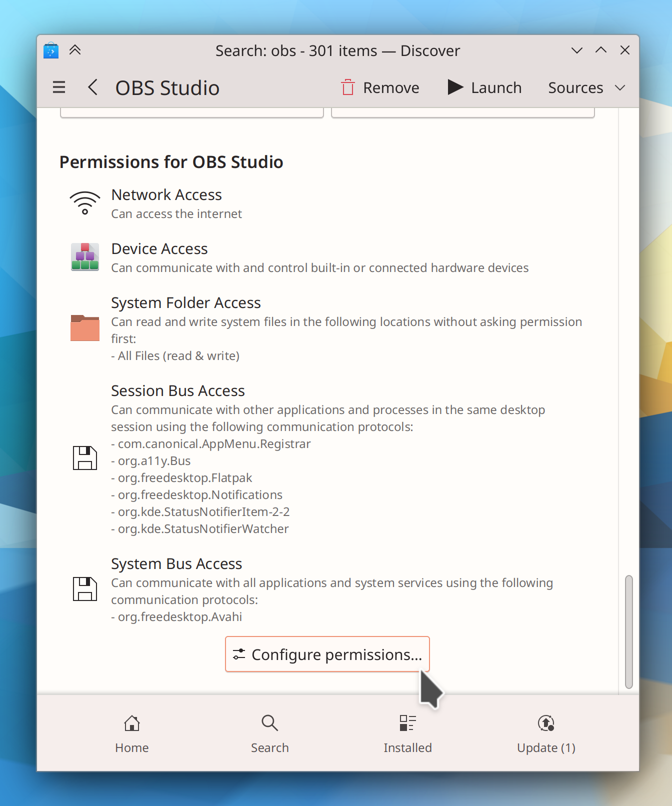Open the Update (1) tab

[x=546, y=733]
